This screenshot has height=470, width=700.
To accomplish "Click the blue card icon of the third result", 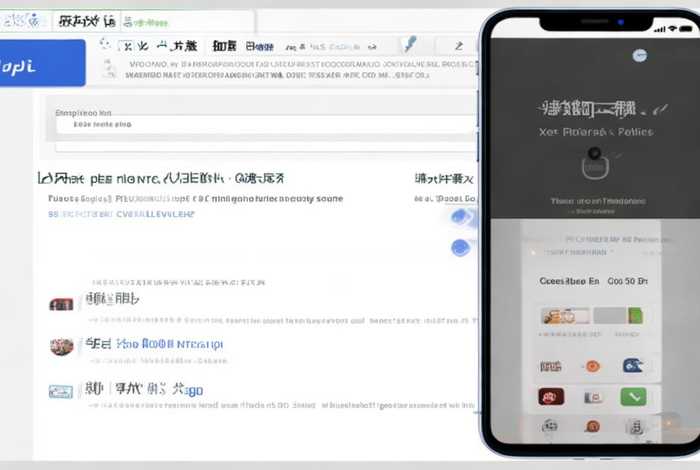I will 61,392.
